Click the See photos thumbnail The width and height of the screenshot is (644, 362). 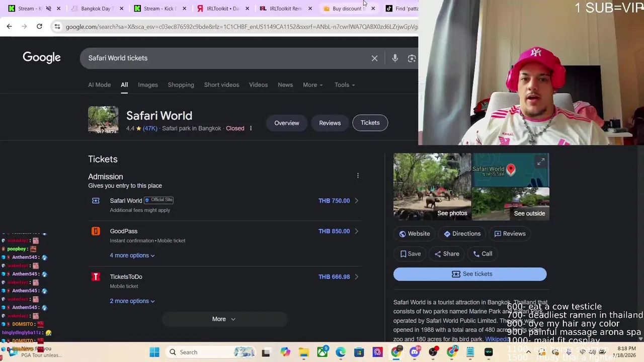click(x=432, y=187)
